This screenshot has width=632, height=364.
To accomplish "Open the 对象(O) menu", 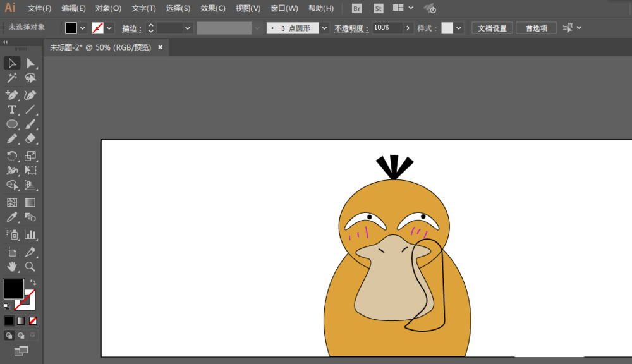I will 109,8.
